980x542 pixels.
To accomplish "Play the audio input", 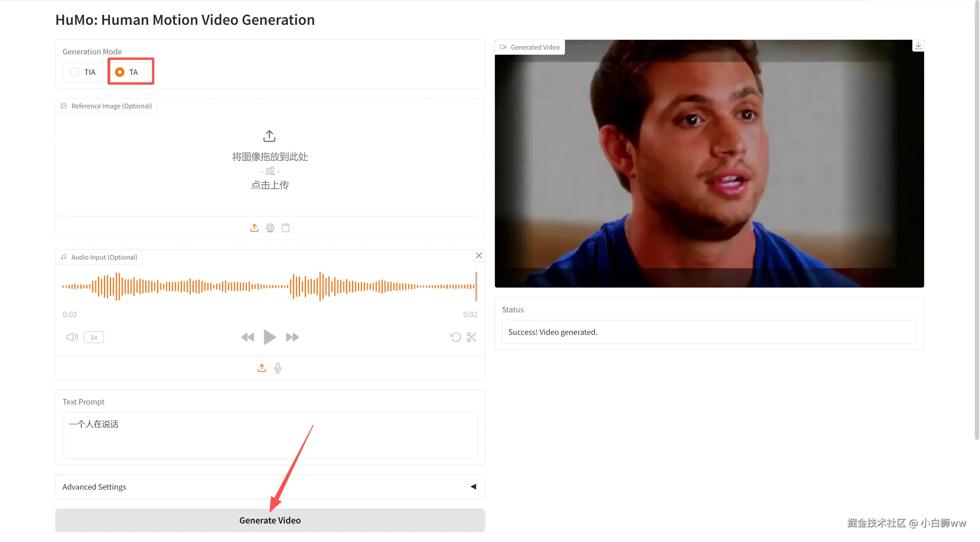I will 270,337.
